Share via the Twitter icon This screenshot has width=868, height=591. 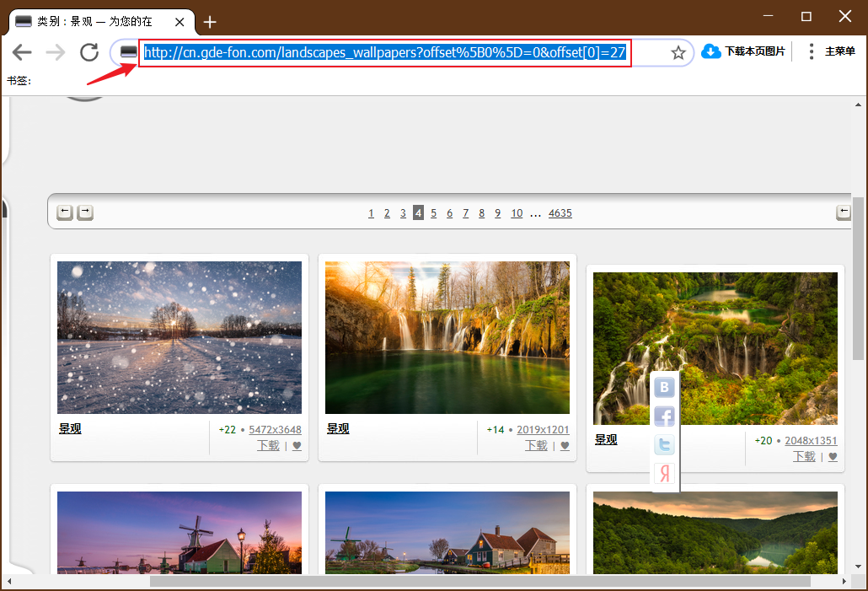664,445
